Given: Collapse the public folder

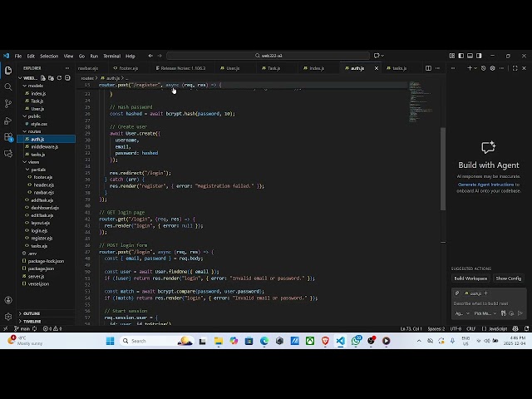Looking at the screenshot, I should coord(24,116).
